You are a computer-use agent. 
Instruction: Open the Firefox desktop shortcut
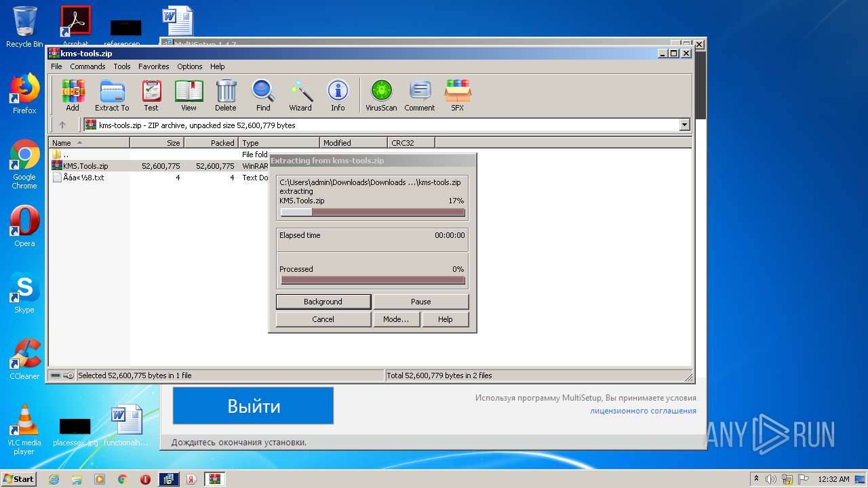click(24, 94)
